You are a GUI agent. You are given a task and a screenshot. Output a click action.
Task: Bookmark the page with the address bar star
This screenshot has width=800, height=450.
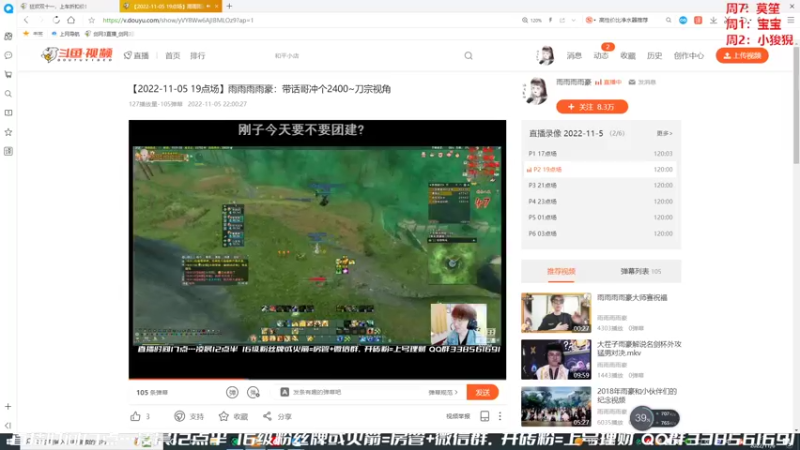click(91, 20)
